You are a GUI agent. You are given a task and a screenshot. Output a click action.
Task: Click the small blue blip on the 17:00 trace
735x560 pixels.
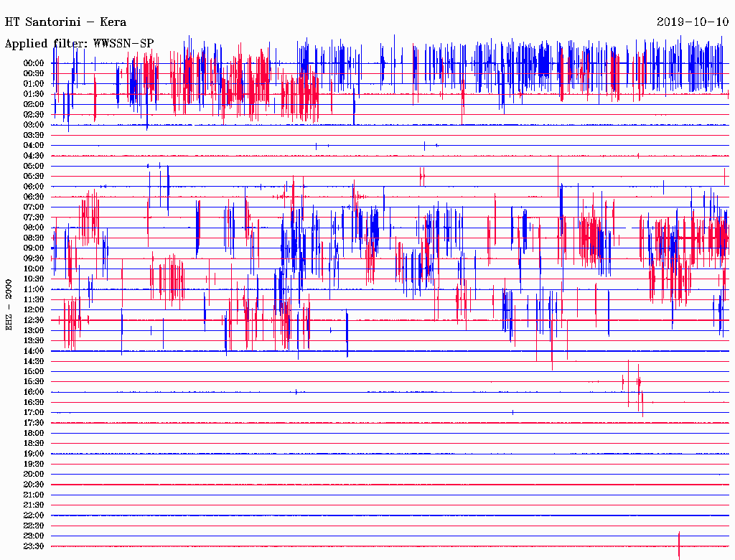click(x=512, y=412)
